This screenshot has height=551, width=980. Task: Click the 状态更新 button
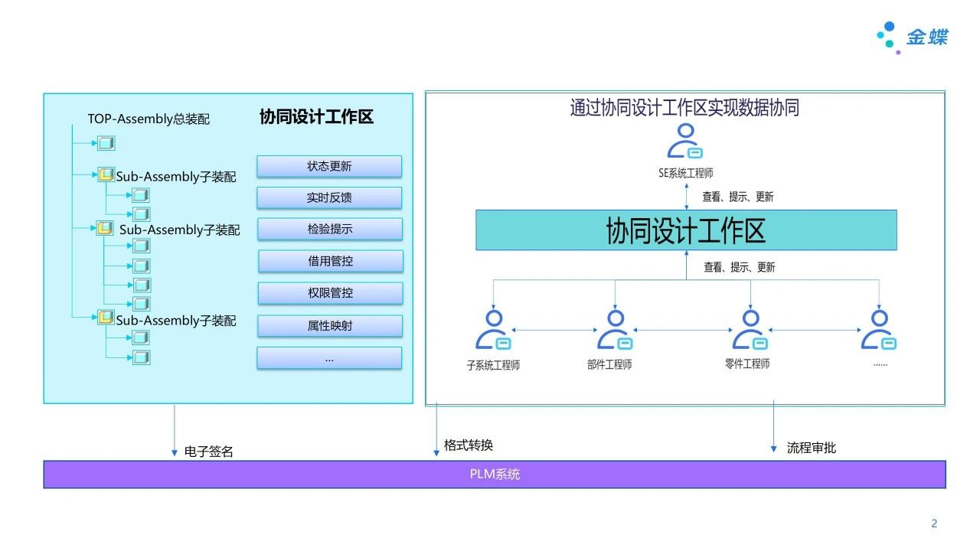tap(329, 166)
